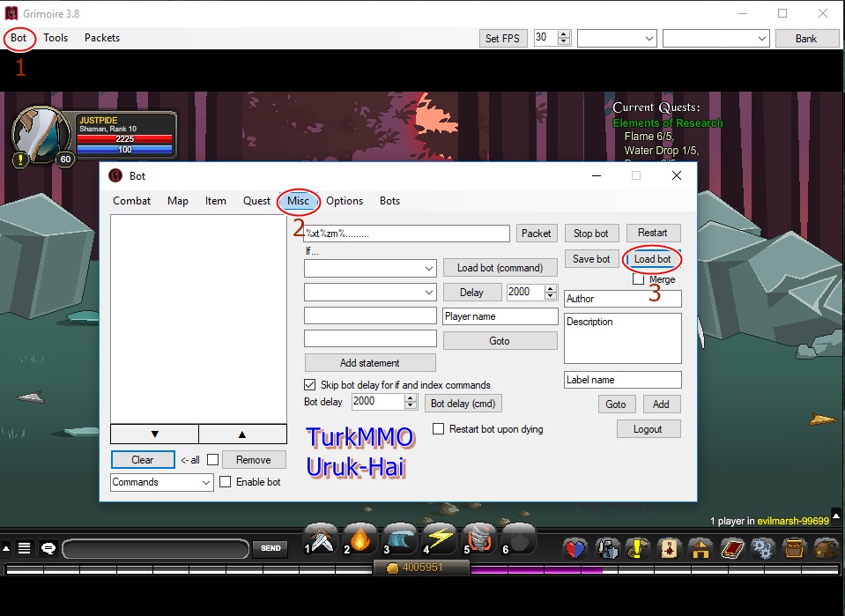This screenshot has height=616, width=845.
Task: Open the first If... condition dropdown
Action: click(x=370, y=268)
